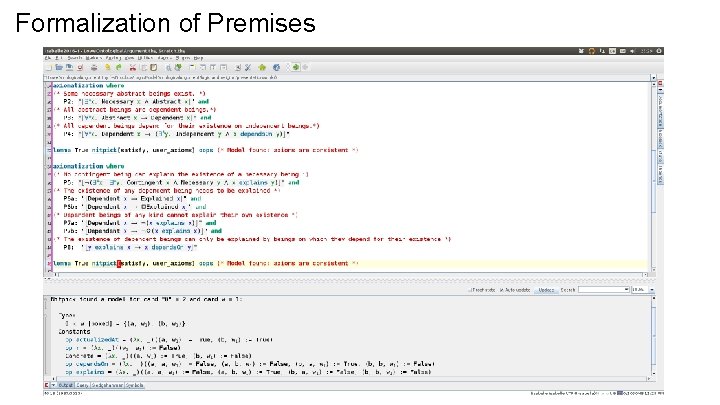The height and width of the screenshot is (405, 720).
Task: Click the orange headphones tray icon
Action: pos(592,51)
